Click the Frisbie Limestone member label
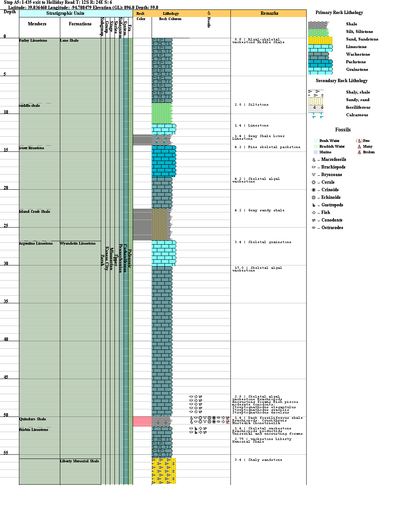This screenshot has width=401, height=532. click(x=34, y=430)
